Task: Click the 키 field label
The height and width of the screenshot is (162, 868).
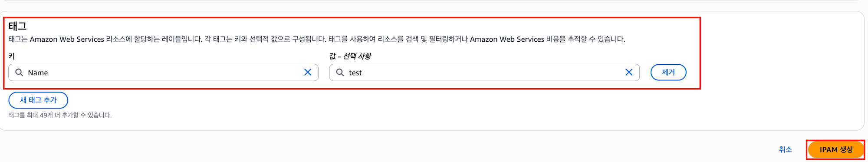Action: pos(12,56)
